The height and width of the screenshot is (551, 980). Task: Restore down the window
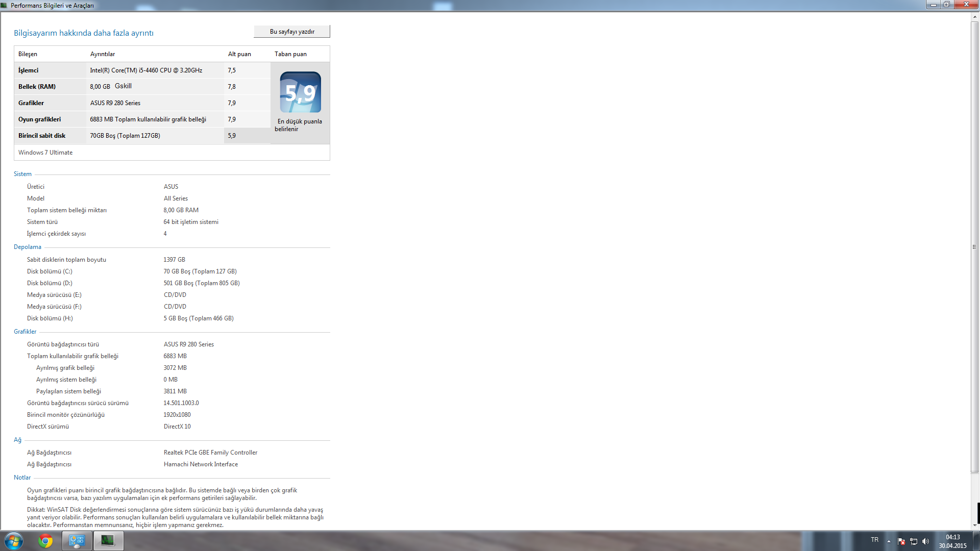coord(947,5)
